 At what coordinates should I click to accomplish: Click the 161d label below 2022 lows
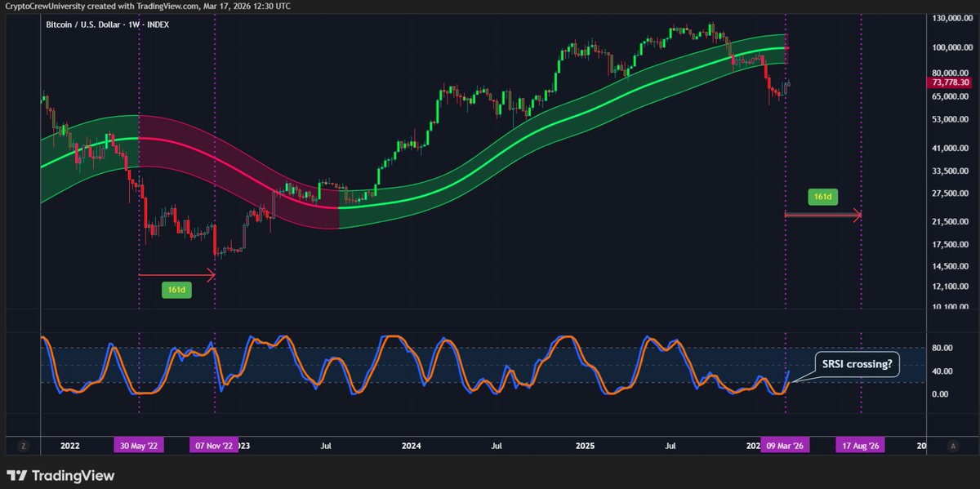(176, 290)
